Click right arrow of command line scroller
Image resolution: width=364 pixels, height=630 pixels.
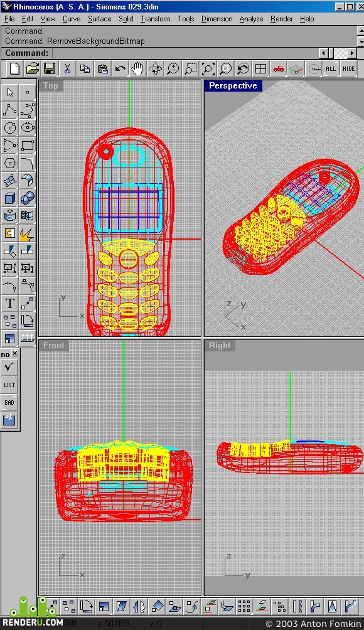coord(352,53)
